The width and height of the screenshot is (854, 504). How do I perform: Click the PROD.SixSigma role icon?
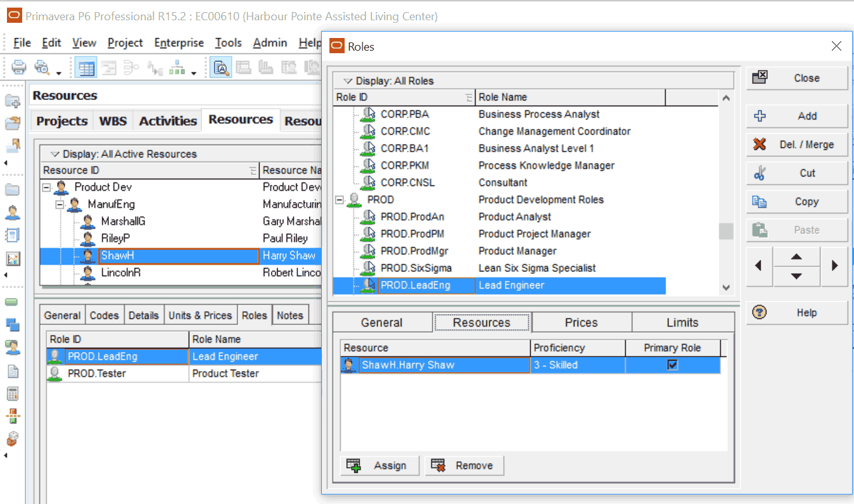point(368,268)
